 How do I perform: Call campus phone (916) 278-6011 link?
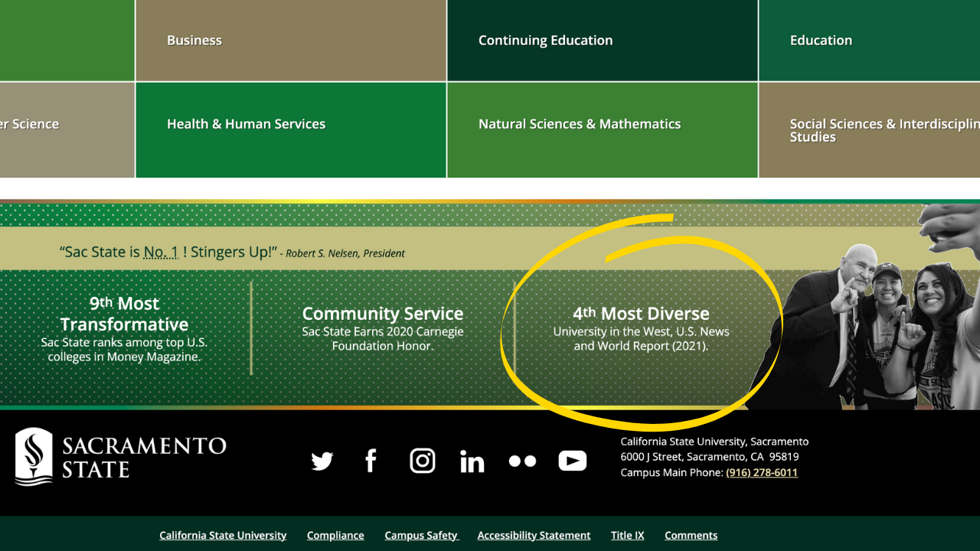(762, 472)
